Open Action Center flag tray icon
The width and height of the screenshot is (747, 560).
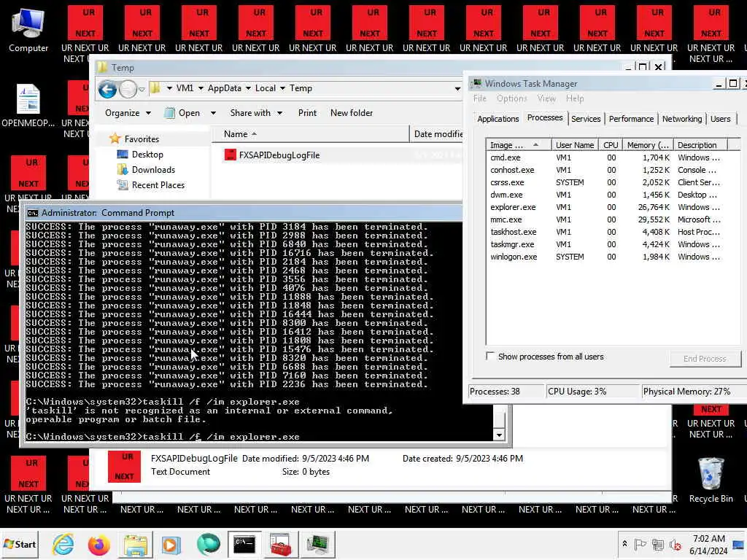[640, 544]
